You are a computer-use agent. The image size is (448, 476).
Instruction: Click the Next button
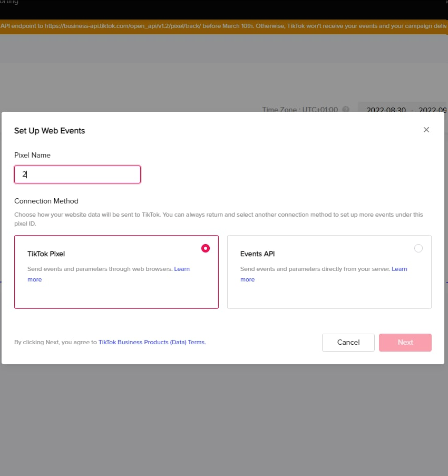405,343
